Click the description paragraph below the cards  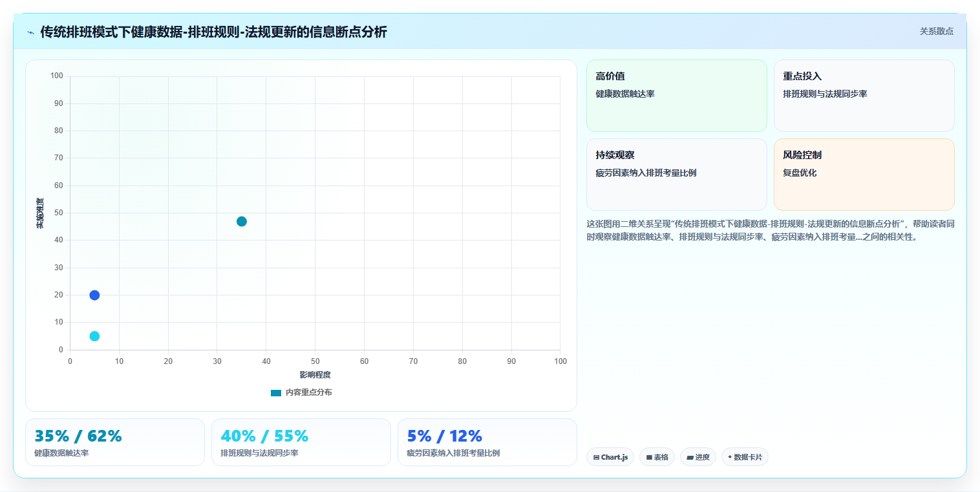point(771,230)
